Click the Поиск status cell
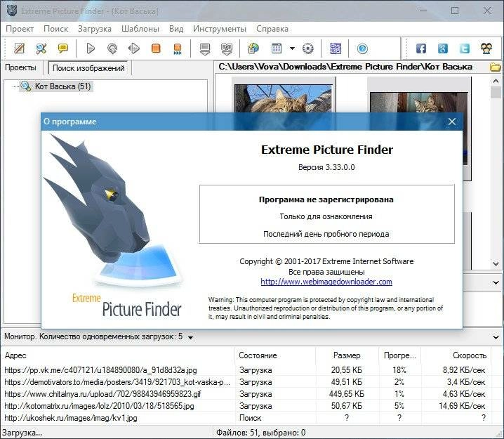The image size is (504, 439). pos(251,418)
